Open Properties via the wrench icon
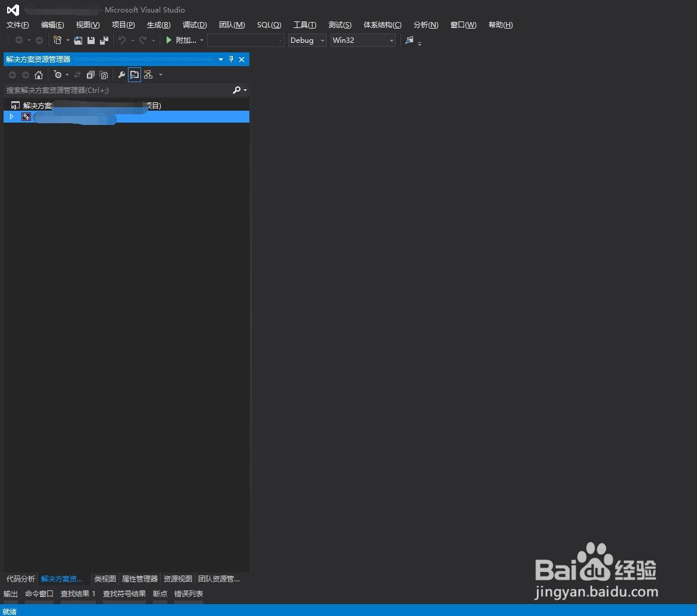Viewport: 697px width, 616px height. click(121, 74)
